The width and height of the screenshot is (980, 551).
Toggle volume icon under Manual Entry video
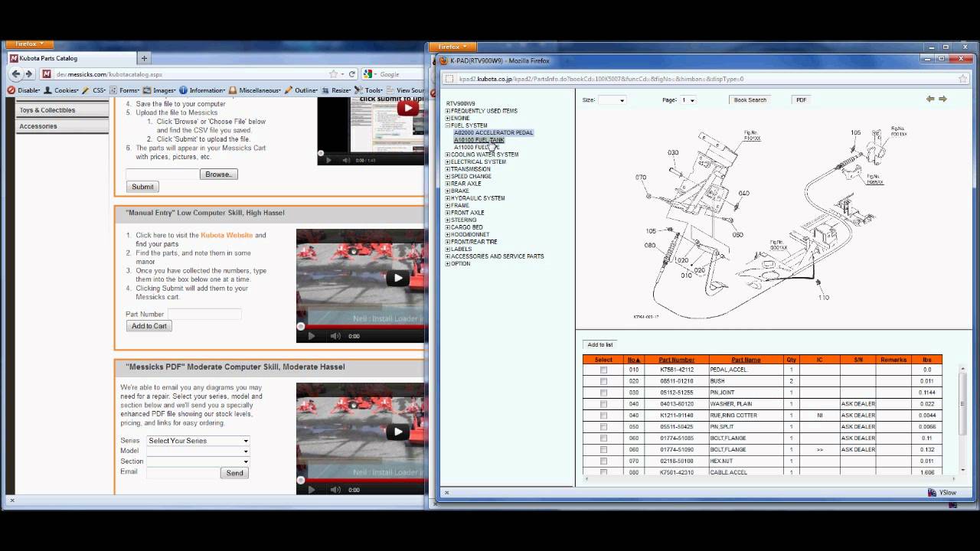tap(335, 336)
